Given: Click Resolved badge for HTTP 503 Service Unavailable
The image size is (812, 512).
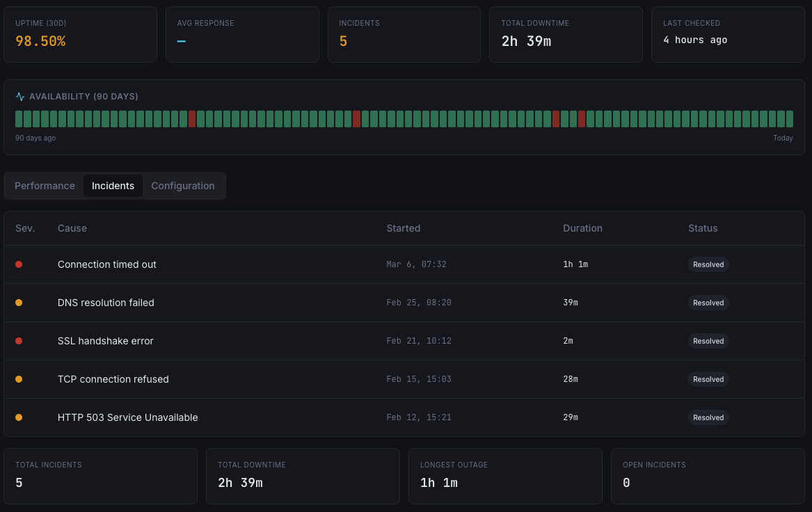Looking at the screenshot, I should coord(708,417).
